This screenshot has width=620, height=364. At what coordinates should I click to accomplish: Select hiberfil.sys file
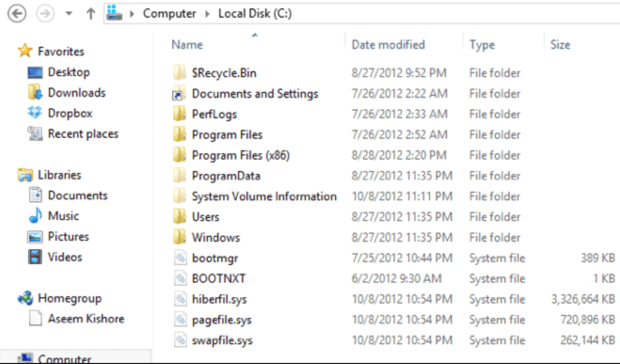(x=219, y=299)
